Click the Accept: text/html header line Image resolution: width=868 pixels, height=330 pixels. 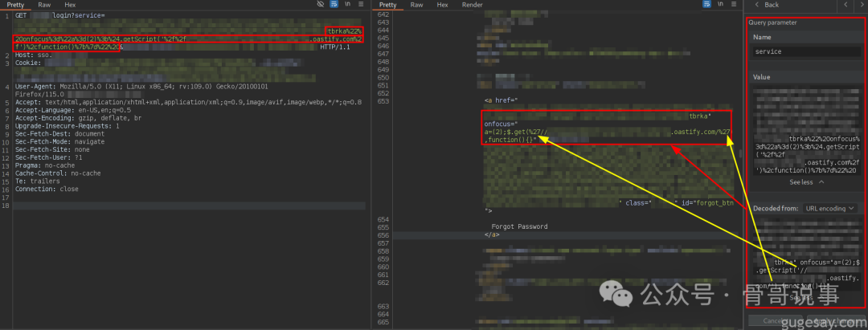click(188, 102)
